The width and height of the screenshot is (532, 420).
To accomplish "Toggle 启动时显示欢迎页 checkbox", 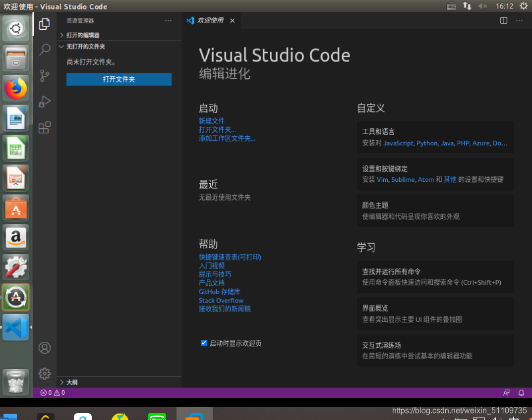I will point(204,343).
